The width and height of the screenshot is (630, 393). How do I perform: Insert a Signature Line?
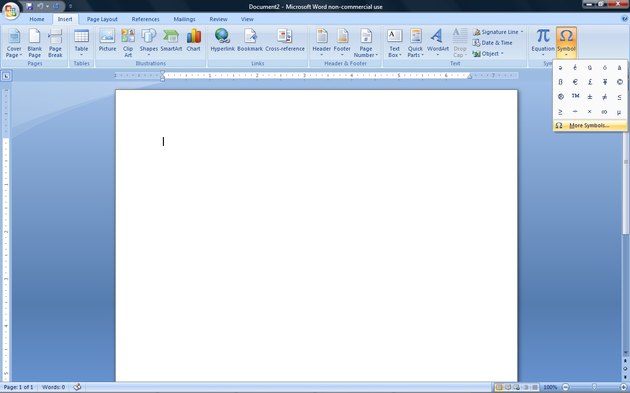tap(498, 32)
